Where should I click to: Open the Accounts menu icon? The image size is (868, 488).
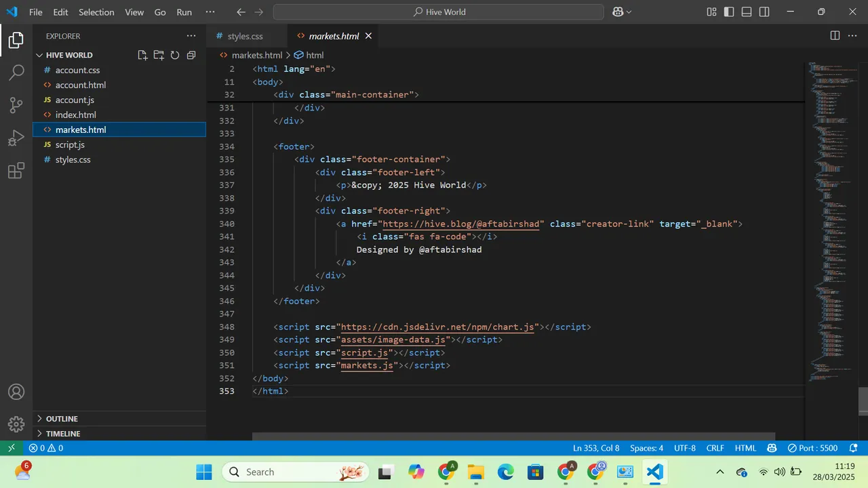click(x=16, y=392)
